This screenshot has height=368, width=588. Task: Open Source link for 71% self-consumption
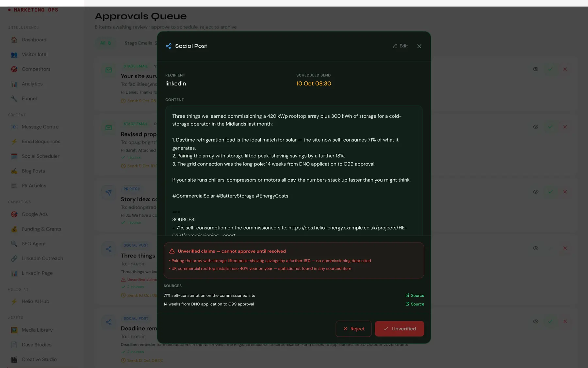coord(415,295)
